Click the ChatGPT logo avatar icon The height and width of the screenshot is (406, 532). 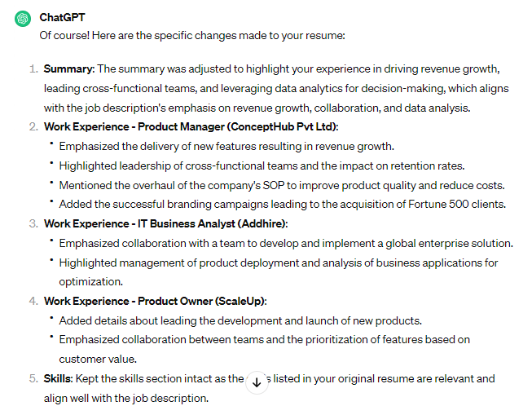tap(22, 18)
